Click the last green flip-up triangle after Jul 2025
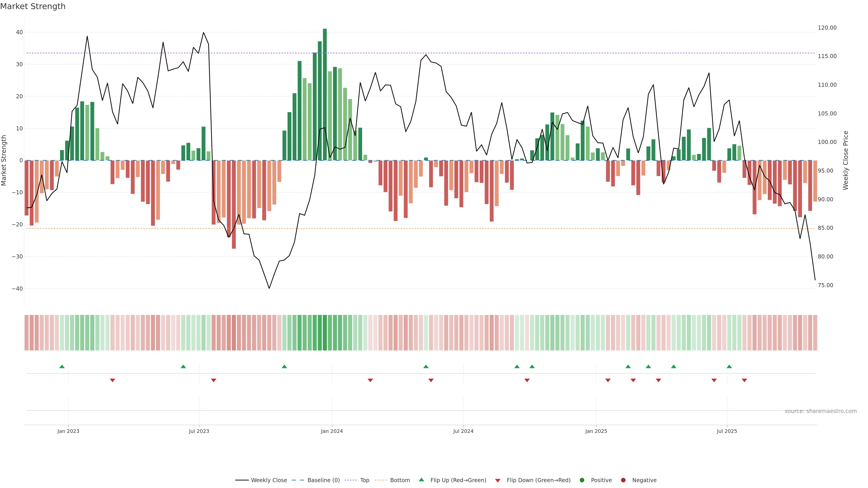Image resolution: width=868 pixels, height=488 pixels. (729, 366)
